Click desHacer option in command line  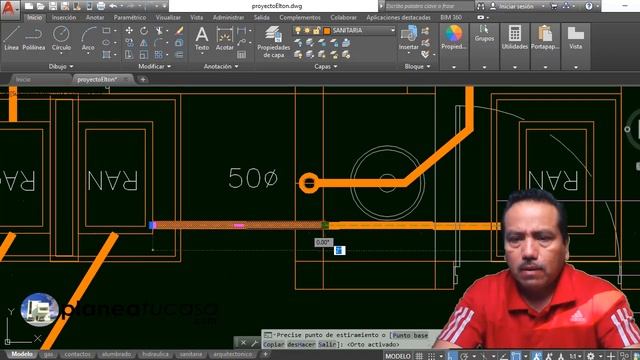pyautogui.click(x=301, y=344)
